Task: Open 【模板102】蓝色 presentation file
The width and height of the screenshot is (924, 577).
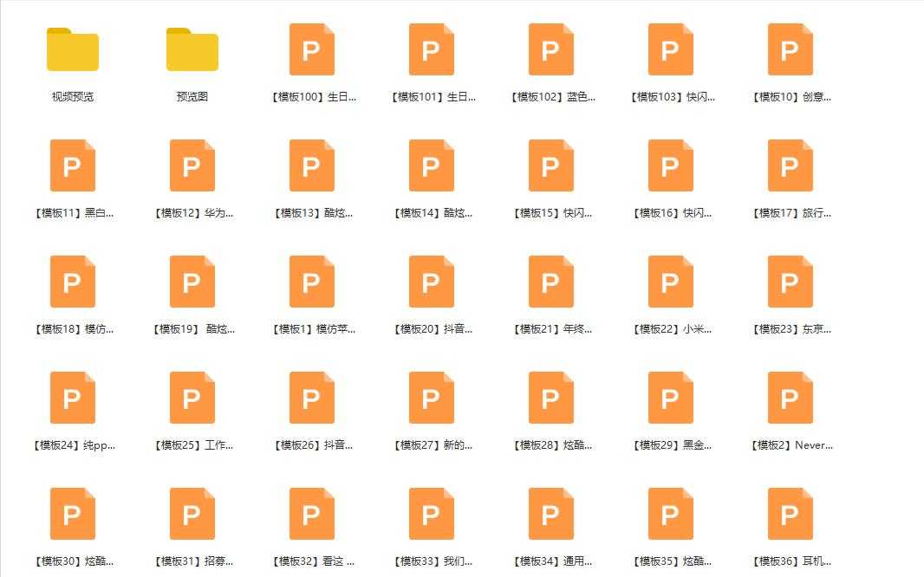Action: click(x=550, y=49)
